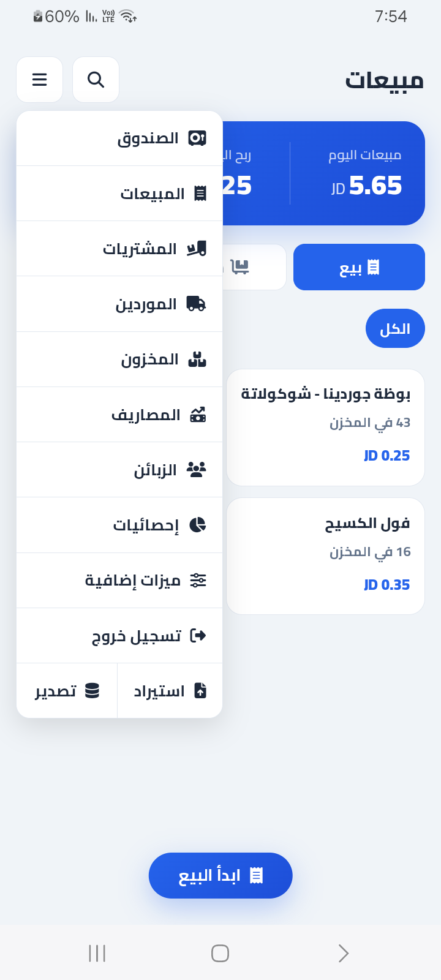Open المخزون inventory boxes icon
441x980 pixels.
pyautogui.click(x=197, y=360)
